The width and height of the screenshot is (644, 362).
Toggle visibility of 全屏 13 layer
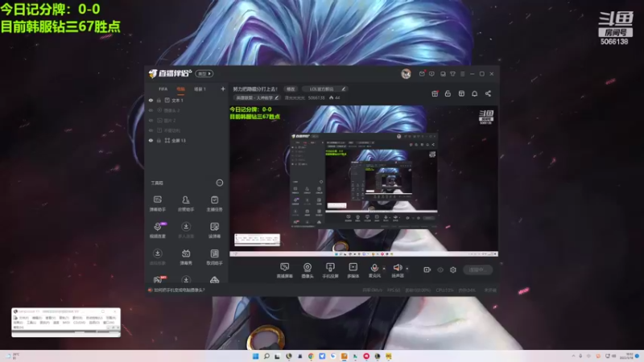point(151,140)
